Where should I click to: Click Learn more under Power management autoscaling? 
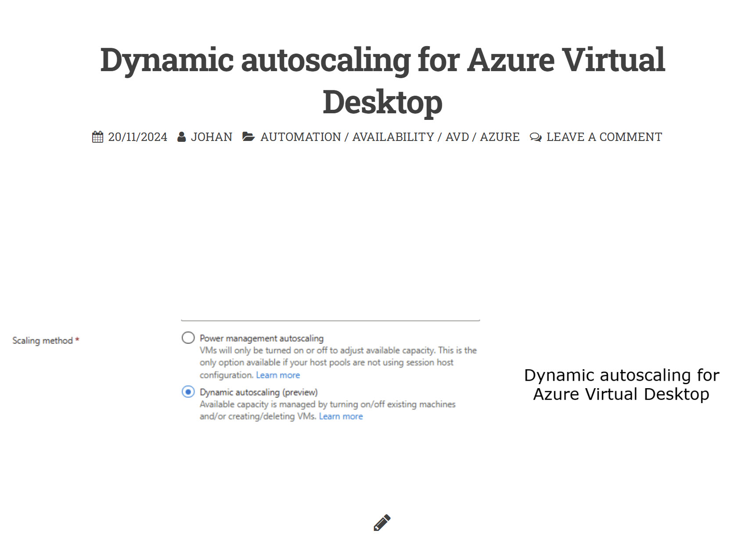(x=278, y=375)
